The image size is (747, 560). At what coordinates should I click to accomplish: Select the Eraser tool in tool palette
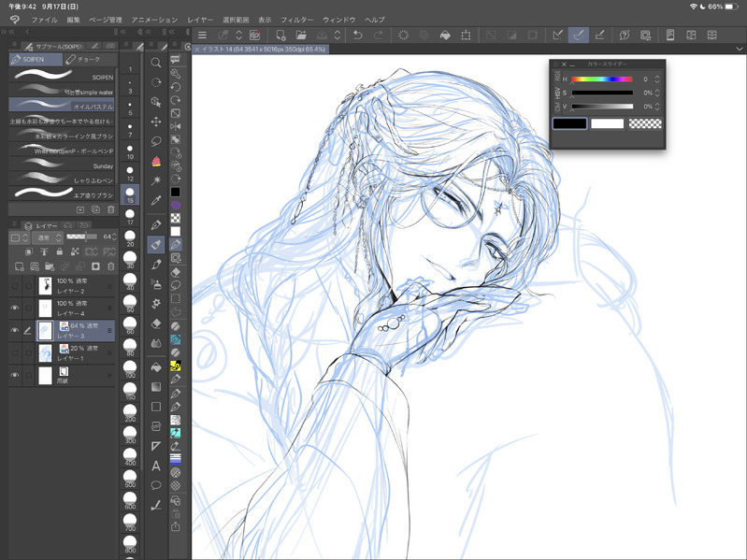156,323
